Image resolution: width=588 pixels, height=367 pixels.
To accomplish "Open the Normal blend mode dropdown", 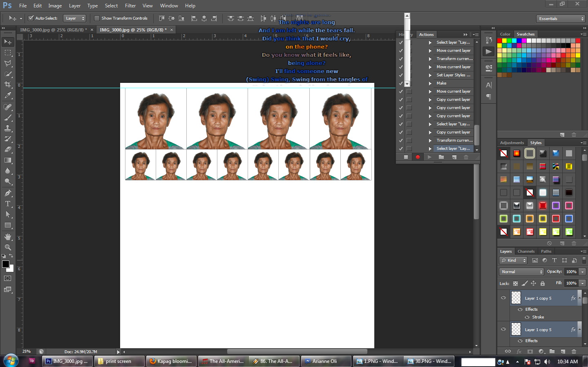I will point(521,271).
